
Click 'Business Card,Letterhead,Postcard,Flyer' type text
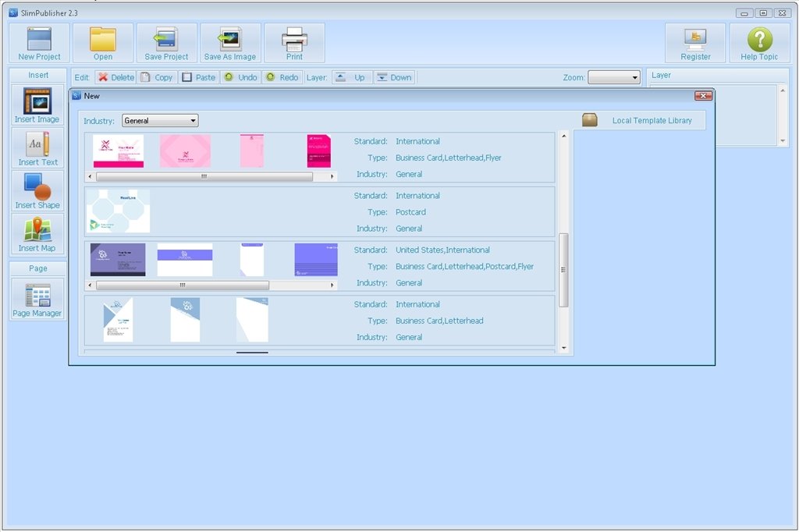[x=465, y=267]
